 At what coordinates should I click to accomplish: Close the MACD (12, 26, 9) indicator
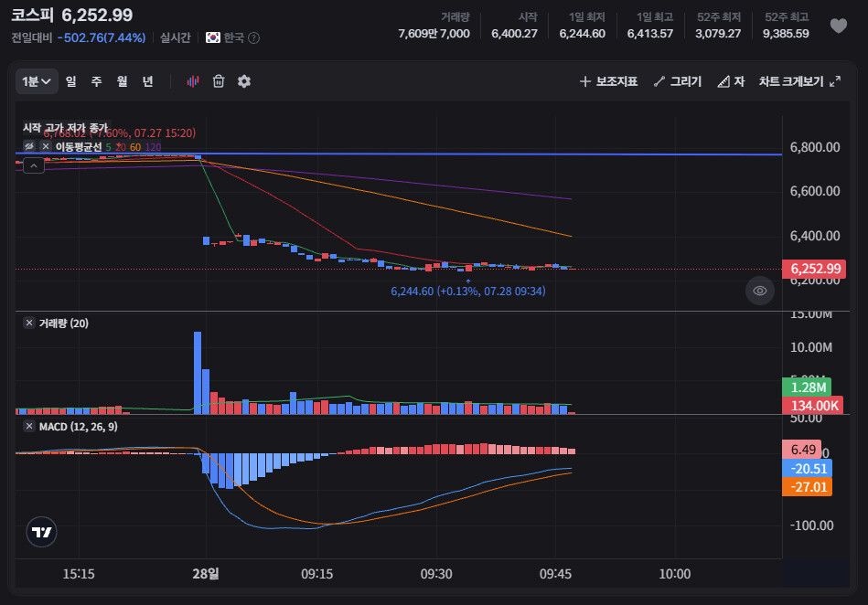click(29, 427)
